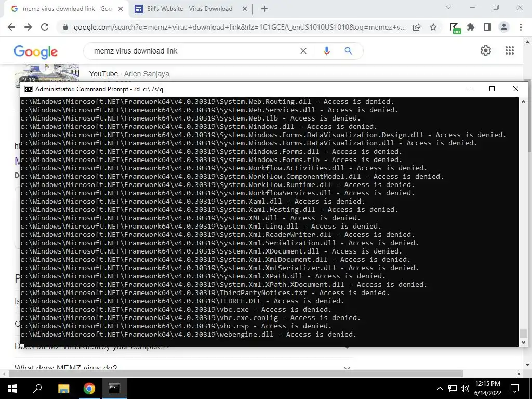Click the 'System.Xaml.dll' output line
Image resolution: width=532 pixels, height=399 pixels.
[x=192, y=201]
